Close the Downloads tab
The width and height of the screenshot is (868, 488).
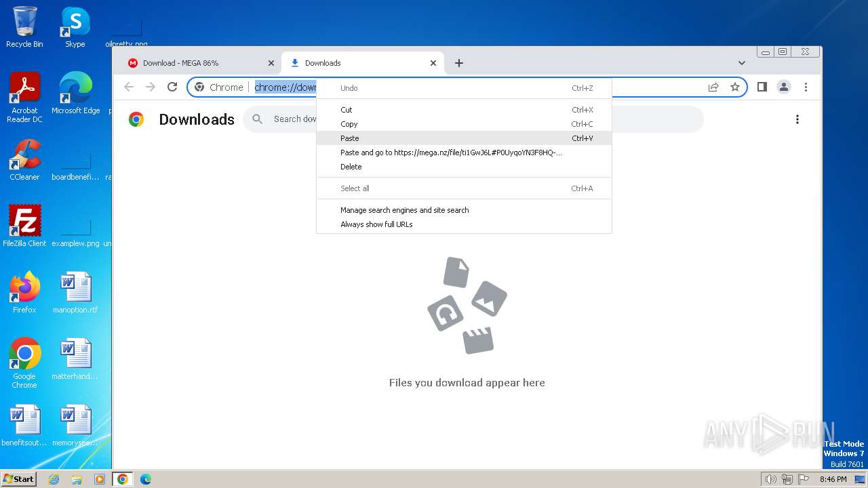click(x=433, y=63)
